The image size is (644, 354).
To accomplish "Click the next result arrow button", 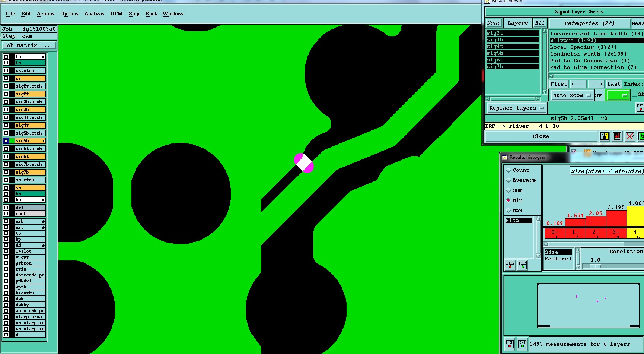I will tap(596, 84).
